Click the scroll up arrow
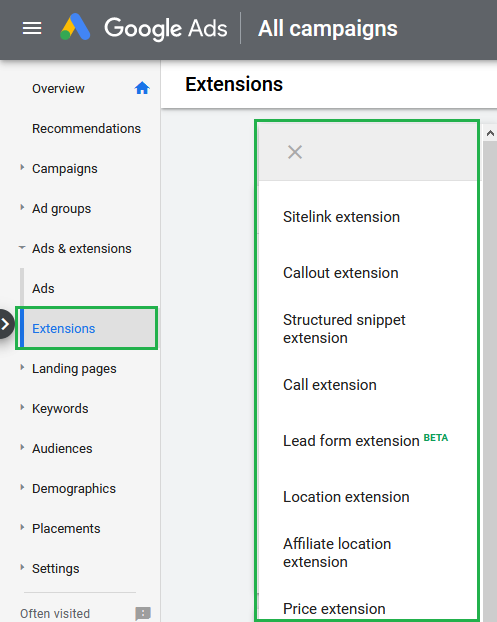Image resolution: width=497 pixels, height=622 pixels. tap(490, 133)
